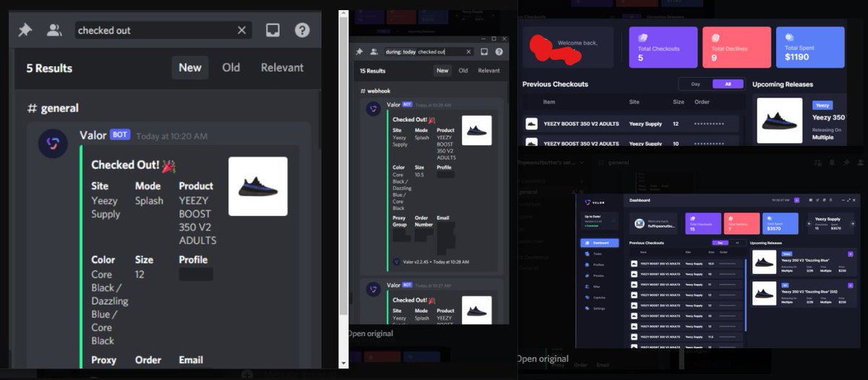
Task: Open pinned messages in the 15 Results panel
Action: 359,52
